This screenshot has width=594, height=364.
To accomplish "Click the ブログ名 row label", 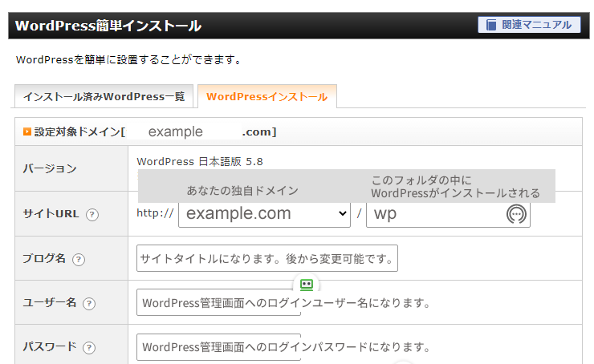I will tap(44, 258).
